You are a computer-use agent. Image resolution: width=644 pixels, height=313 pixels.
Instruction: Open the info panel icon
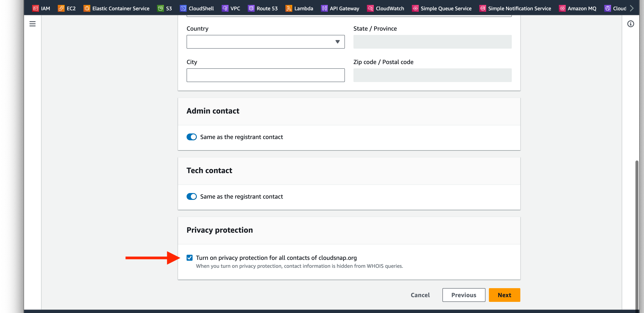[631, 24]
